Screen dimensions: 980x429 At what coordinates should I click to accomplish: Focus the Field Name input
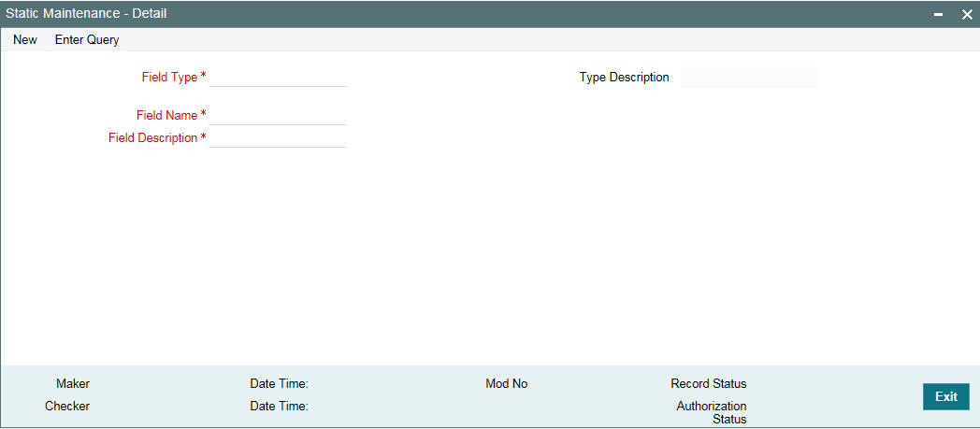click(x=278, y=116)
